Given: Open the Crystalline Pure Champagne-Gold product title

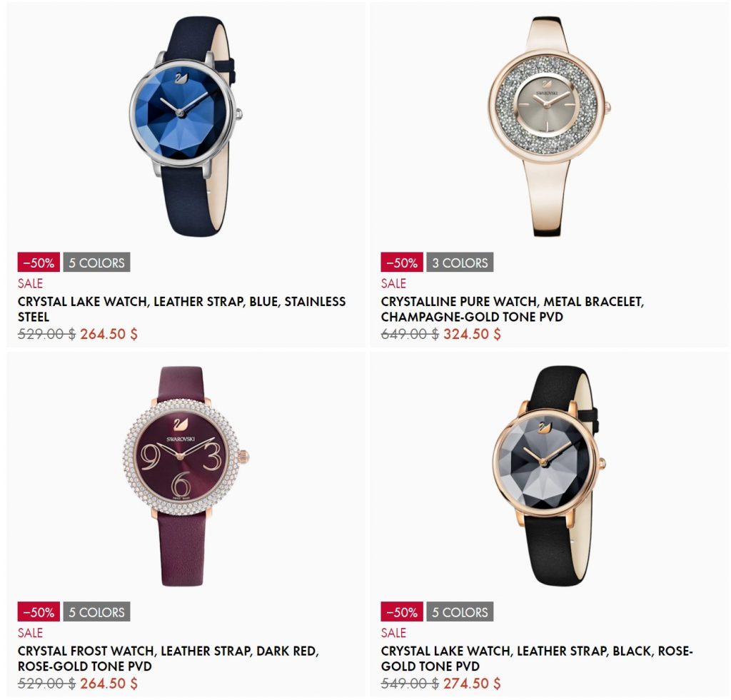Looking at the screenshot, I should click(x=513, y=309).
